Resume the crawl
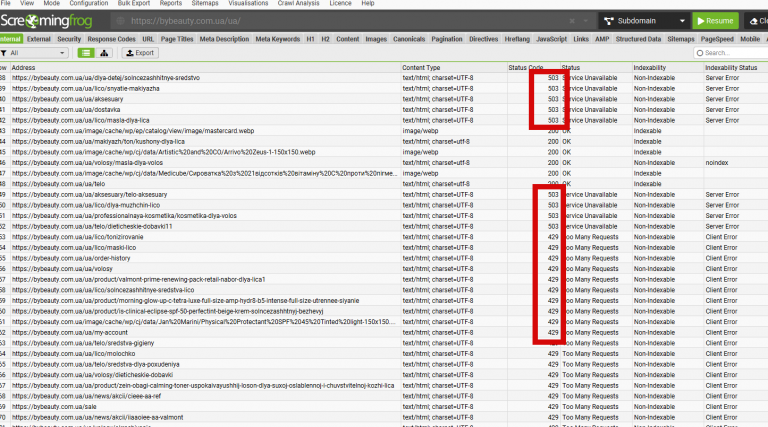 point(715,21)
